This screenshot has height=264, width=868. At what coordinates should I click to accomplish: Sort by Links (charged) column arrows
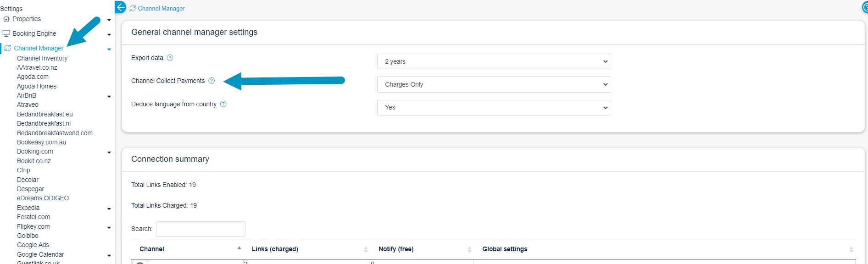coord(366,249)
